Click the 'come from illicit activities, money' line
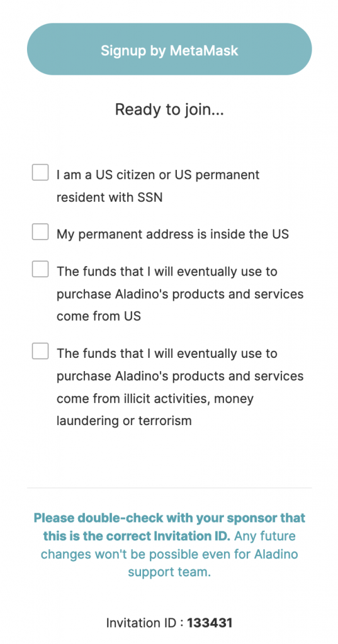Image resolution: width=338 pixels, height=644 pixels. click(155, 399)
